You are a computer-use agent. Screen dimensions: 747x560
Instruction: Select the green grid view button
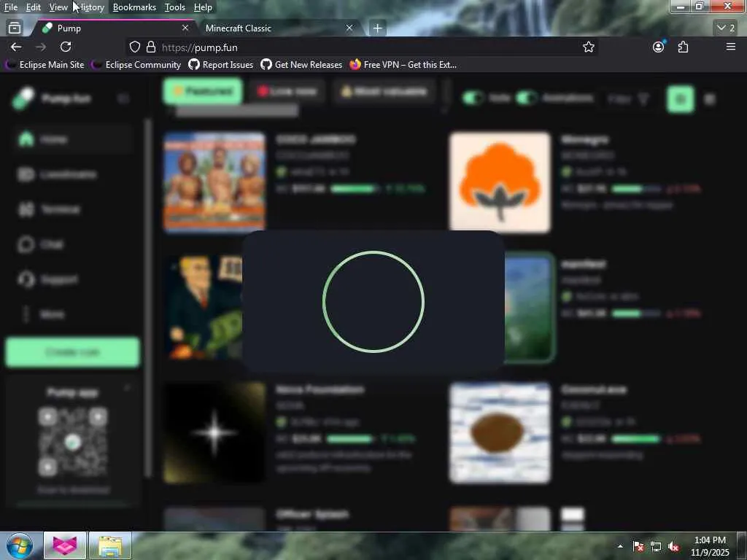click(681, 99)
